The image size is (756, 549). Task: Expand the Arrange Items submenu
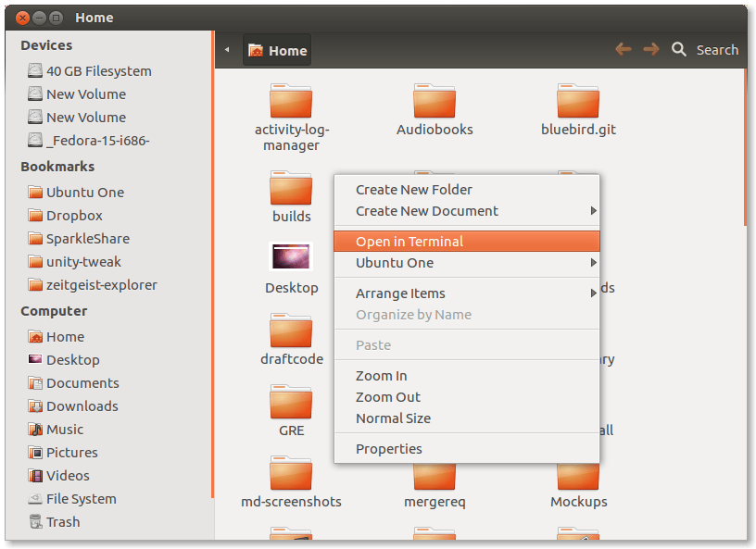click(400, 293)
